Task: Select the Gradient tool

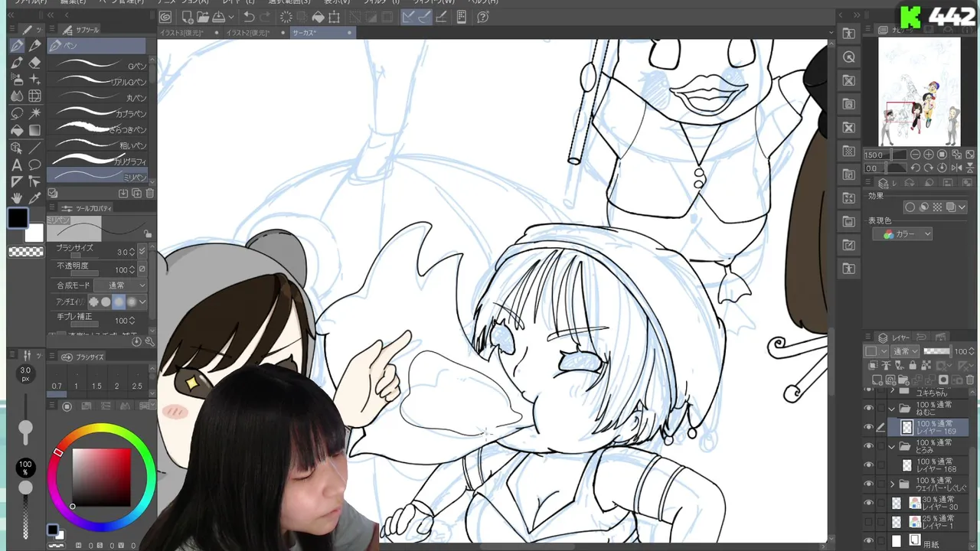Action: point(34,130)
